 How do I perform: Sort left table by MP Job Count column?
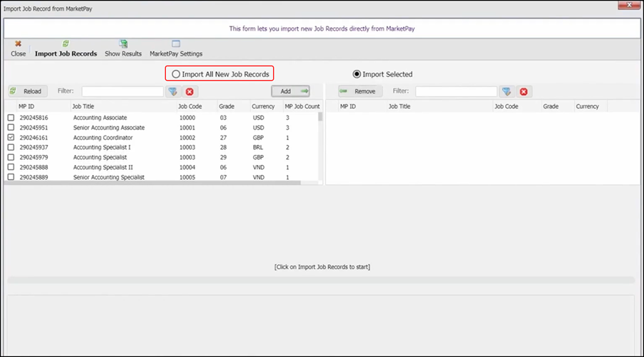coord(302,106)
